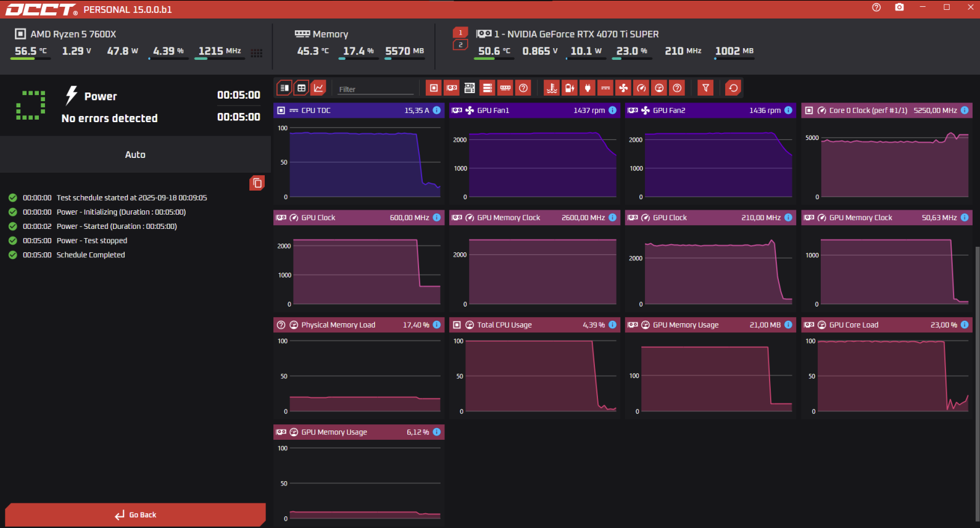
Task: Click the OCCT logo in title bar
Action: (x=41, y=9)
